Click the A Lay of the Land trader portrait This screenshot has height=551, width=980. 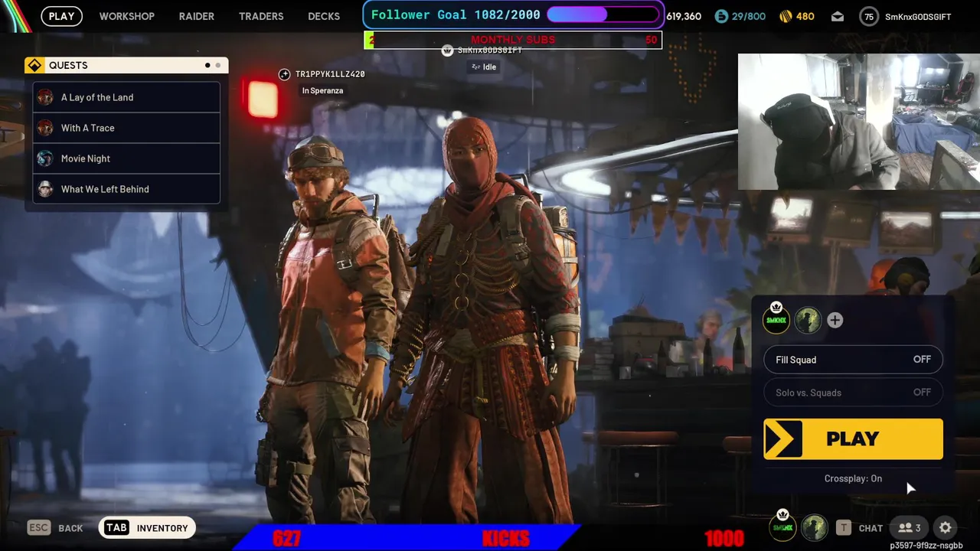tap(46, 97)
